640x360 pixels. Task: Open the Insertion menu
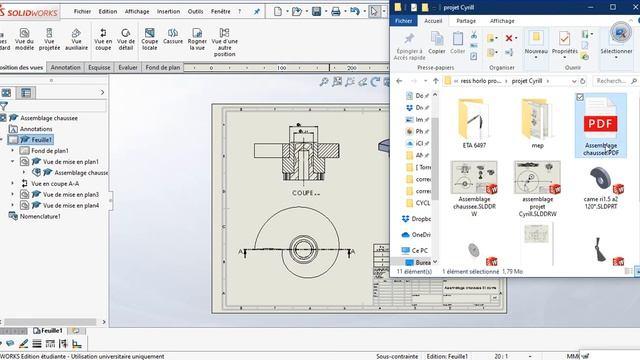pyautogui.click(x=168, y=11)
